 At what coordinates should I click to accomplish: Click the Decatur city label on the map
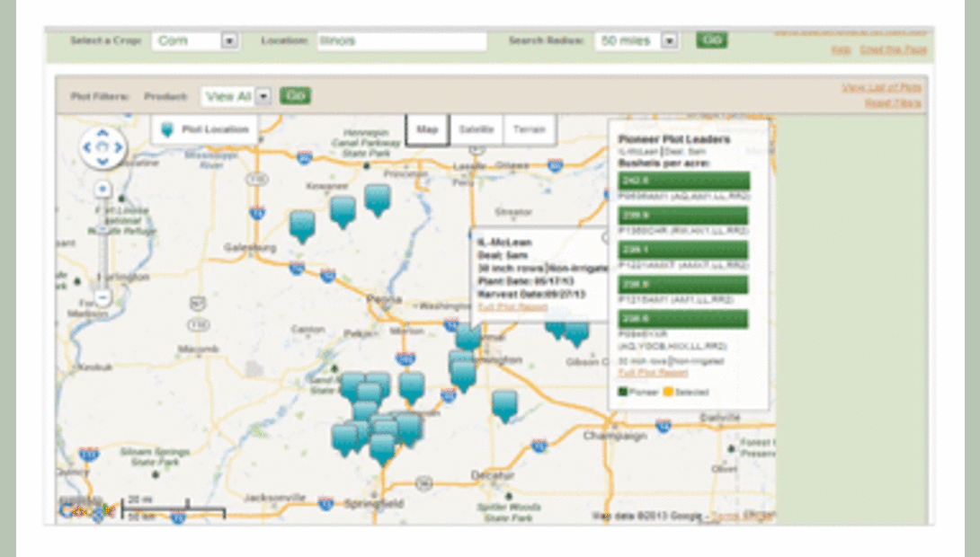[x=493, y=475]
